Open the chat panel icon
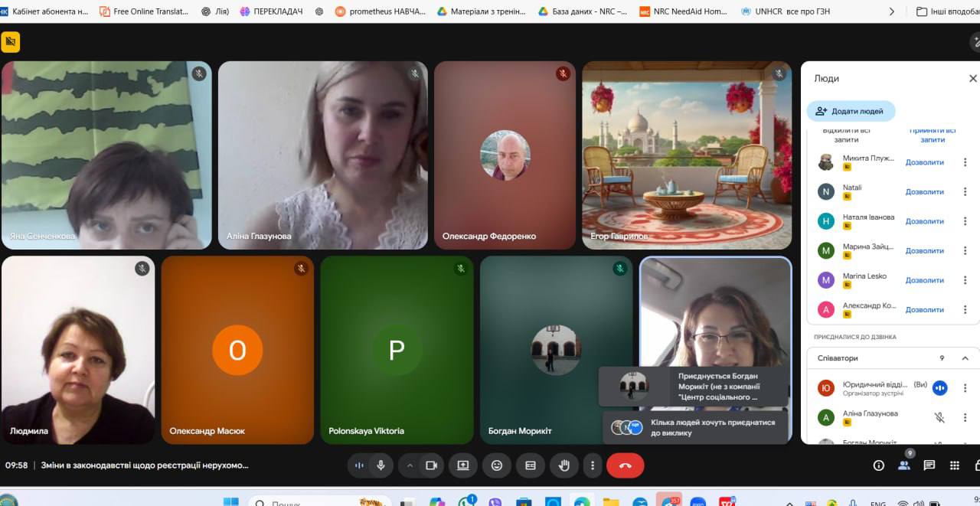The height and width of the screenshot is (506, 980). tap(929, 465)
